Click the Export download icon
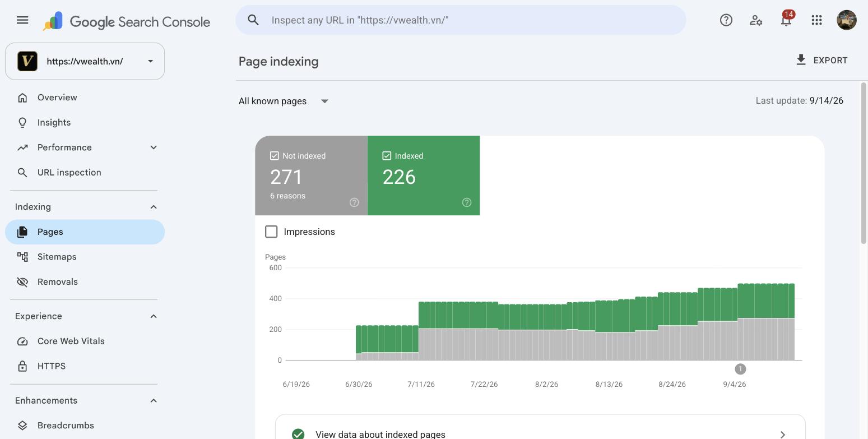This screenshot has height=439, width=868. pos(801,60)
